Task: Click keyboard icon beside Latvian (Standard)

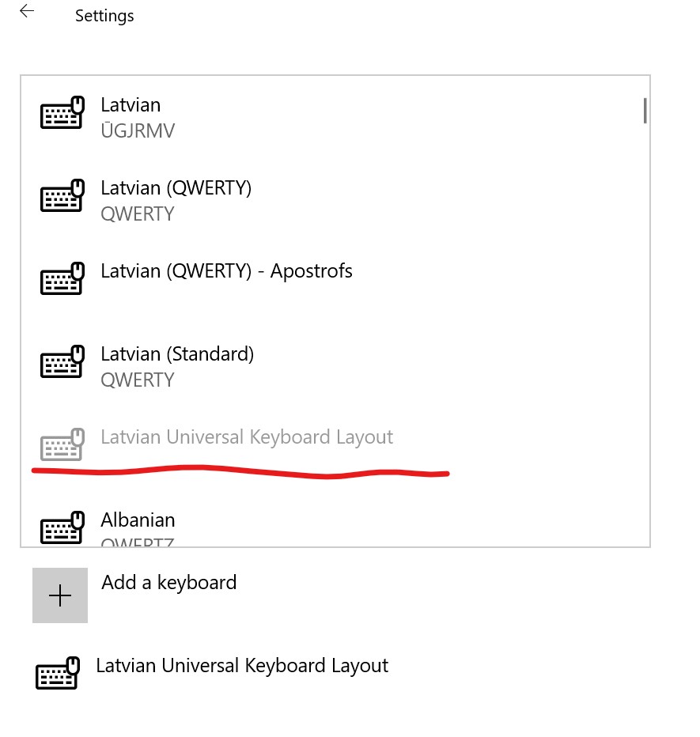Action: click(x=62, y=361)
